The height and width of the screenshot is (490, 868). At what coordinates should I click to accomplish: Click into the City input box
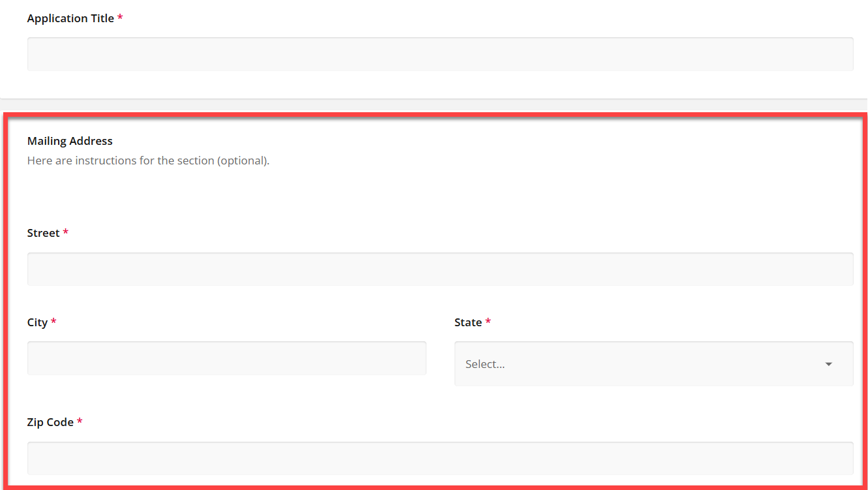(x=227, y=358)
